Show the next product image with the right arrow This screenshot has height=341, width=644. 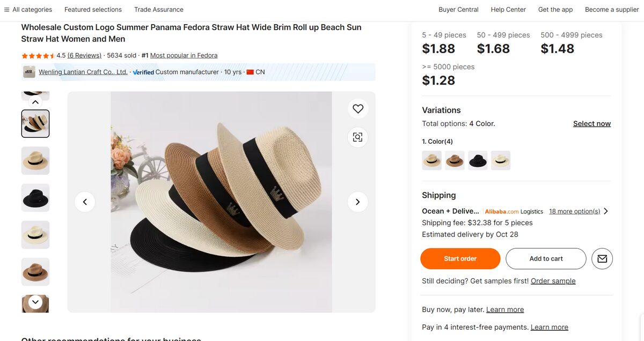tap(357, 202)
